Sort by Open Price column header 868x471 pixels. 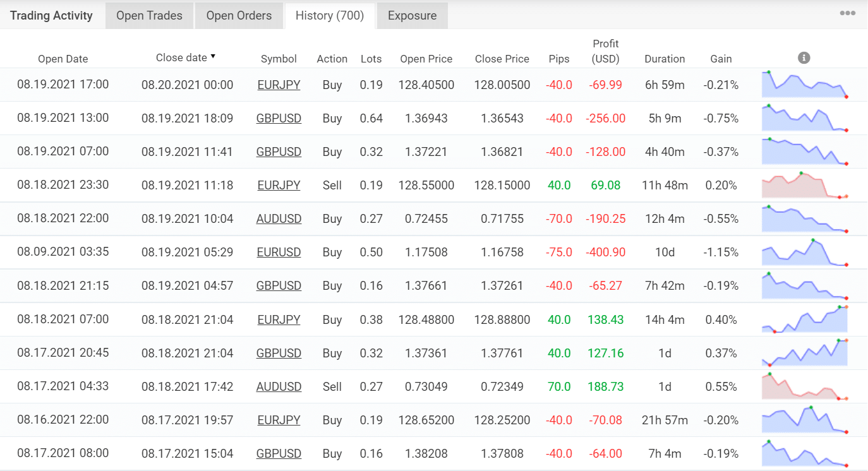click(x=426, y=59)
